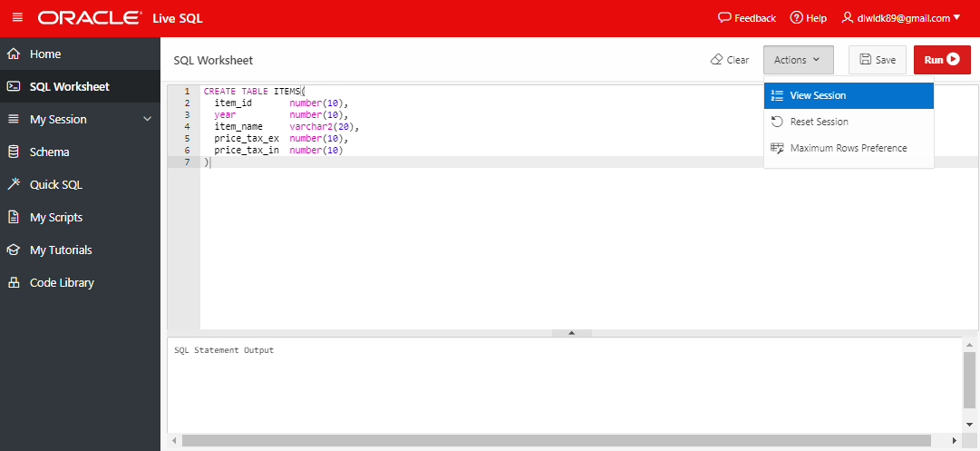Viewport: 980px width, 451px height.
Task: Open Schema in the sidebar
Action: pyautogui.click(x=80, y=152)
